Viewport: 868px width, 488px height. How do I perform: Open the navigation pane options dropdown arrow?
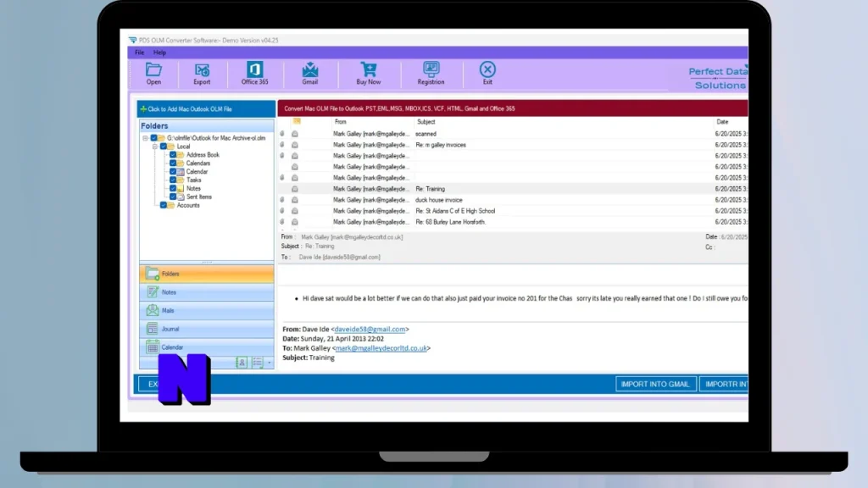(269, 363)
